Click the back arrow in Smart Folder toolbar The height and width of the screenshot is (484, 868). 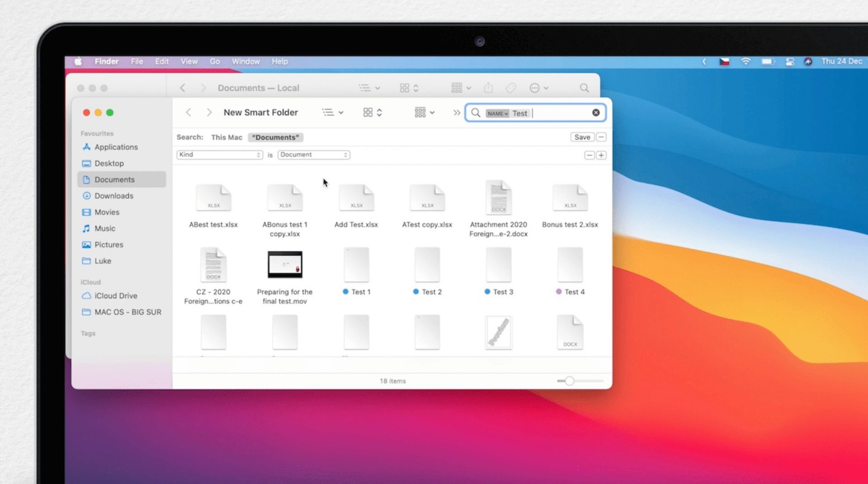[x=189, y=113]
